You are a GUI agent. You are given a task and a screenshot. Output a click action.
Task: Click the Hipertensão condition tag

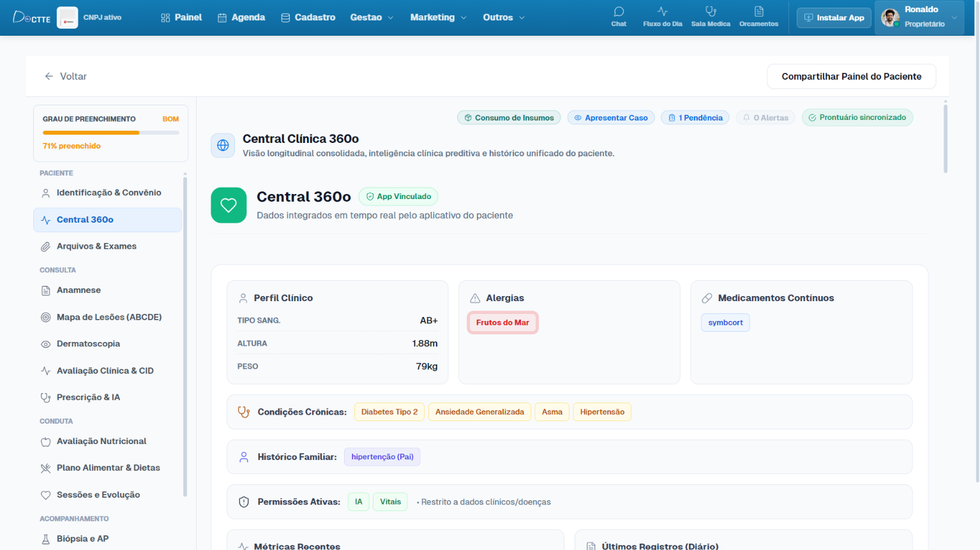point(602,412)
